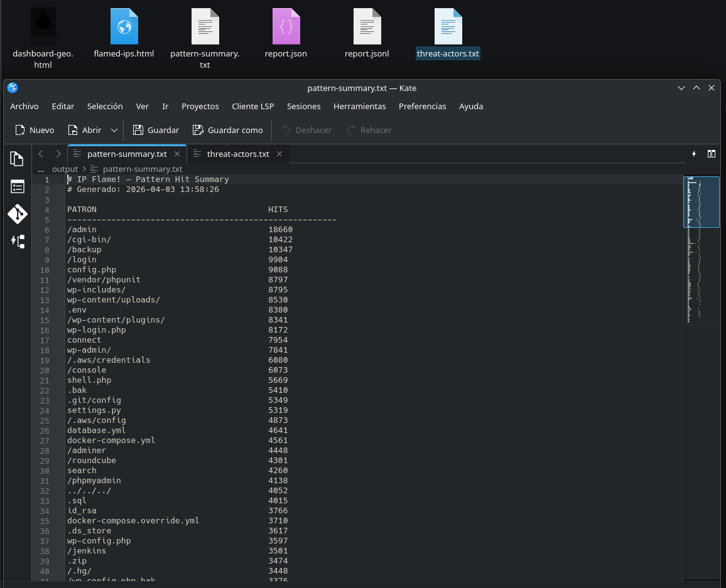Click the document minimap scroll preview

(x=701, y=251)
